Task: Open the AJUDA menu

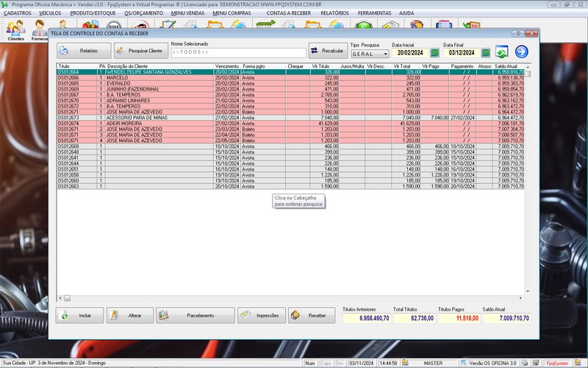Action: [x=406, y=13]
